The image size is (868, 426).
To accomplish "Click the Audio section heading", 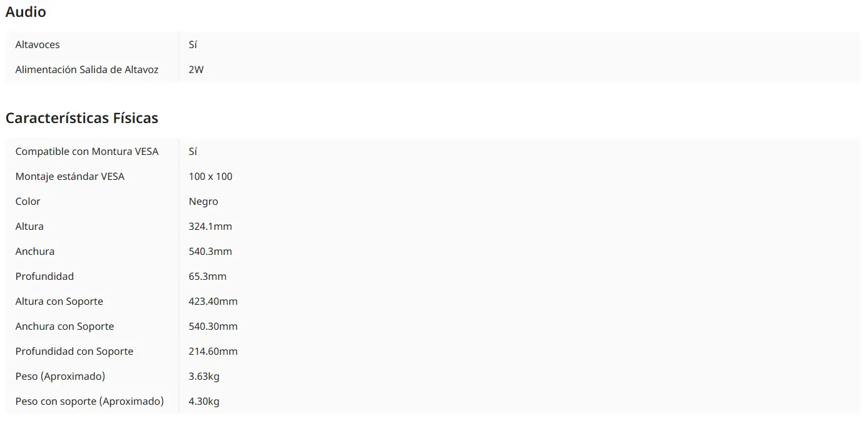I will pos(26,12).
